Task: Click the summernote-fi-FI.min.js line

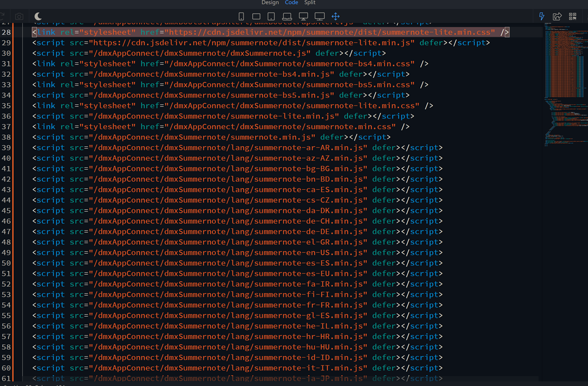Action: point(237,294)
